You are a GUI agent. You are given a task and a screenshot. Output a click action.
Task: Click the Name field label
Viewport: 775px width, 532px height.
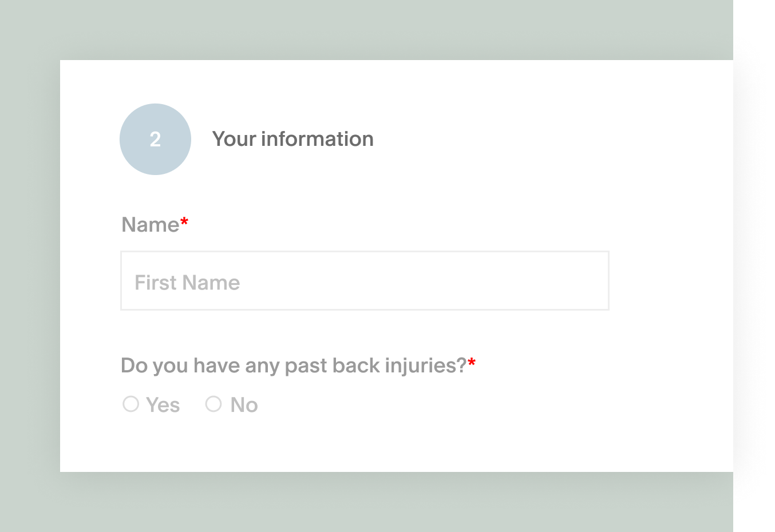(151, 225)
